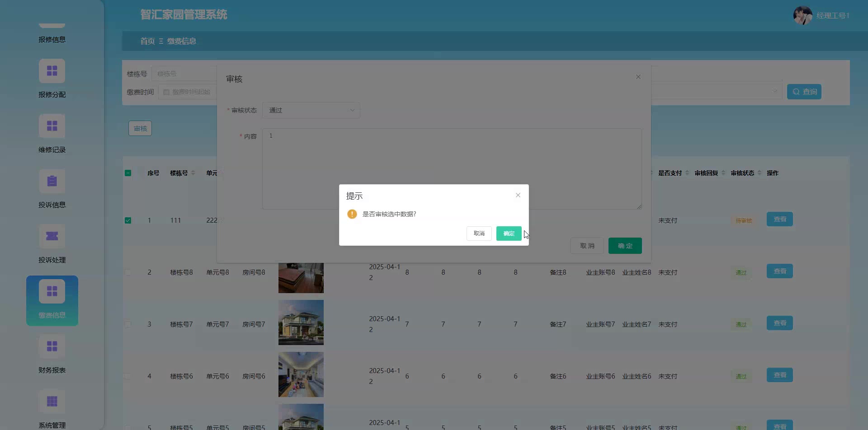Uncheck the row 1 checkbox
Viewport: 868px width, 430px height.
(128, 220)
